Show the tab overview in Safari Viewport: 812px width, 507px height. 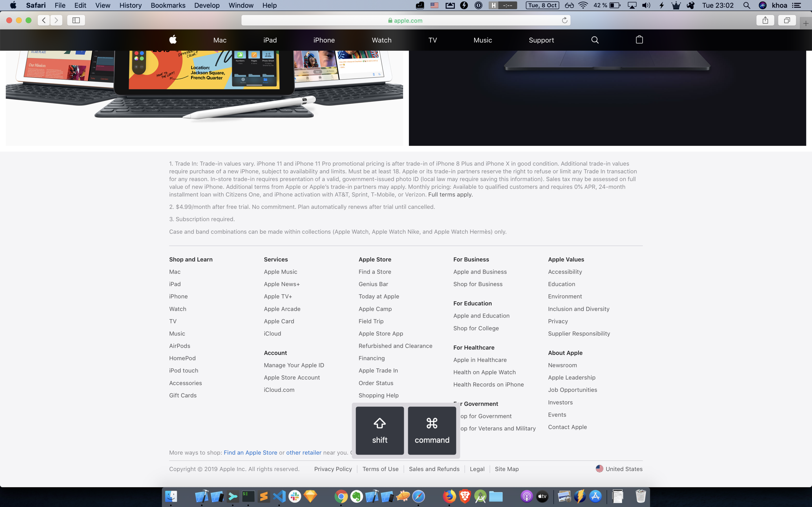click(787, 21)
